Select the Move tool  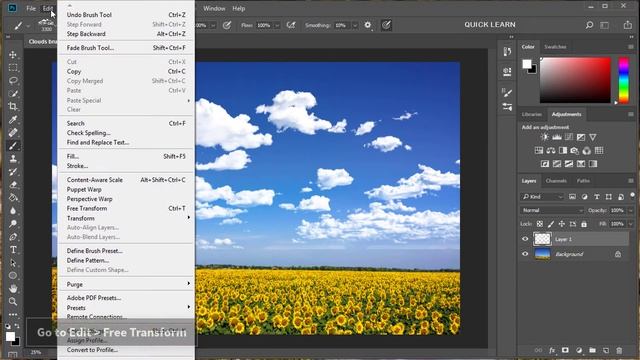[13, 54]
